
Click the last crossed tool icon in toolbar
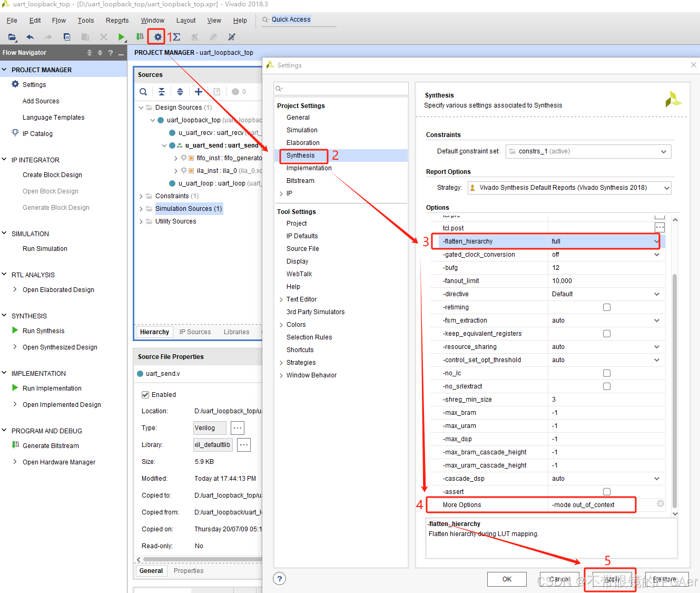(231, 37)
